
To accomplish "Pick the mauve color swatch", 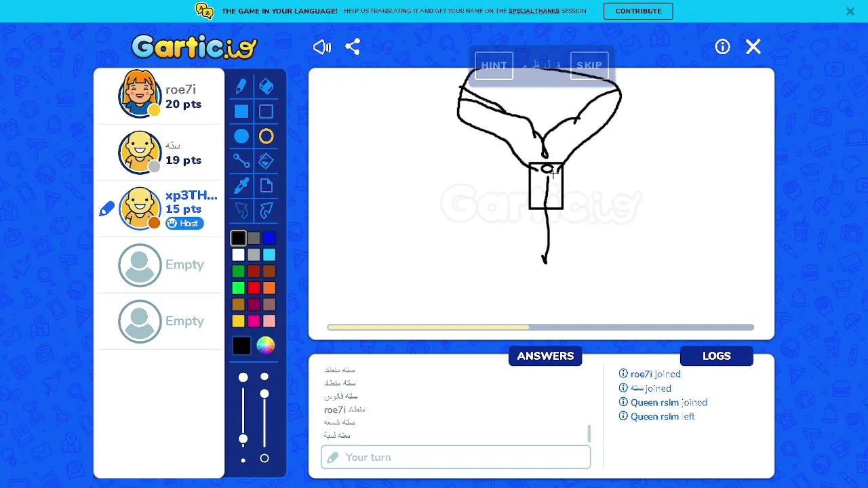I will [269, 304].
